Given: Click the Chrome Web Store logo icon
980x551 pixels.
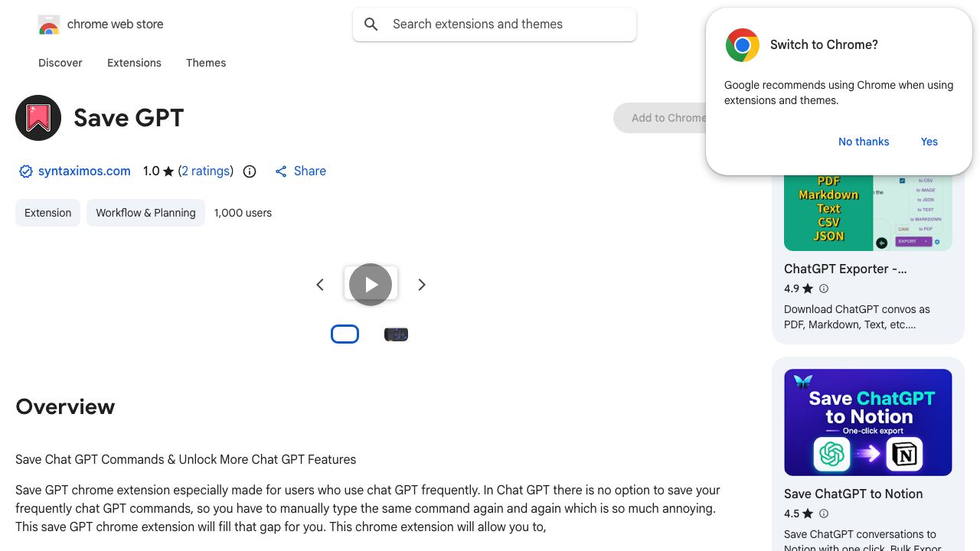Looking at the screenshot, I should pyautogui.click(x=49, y=25).
